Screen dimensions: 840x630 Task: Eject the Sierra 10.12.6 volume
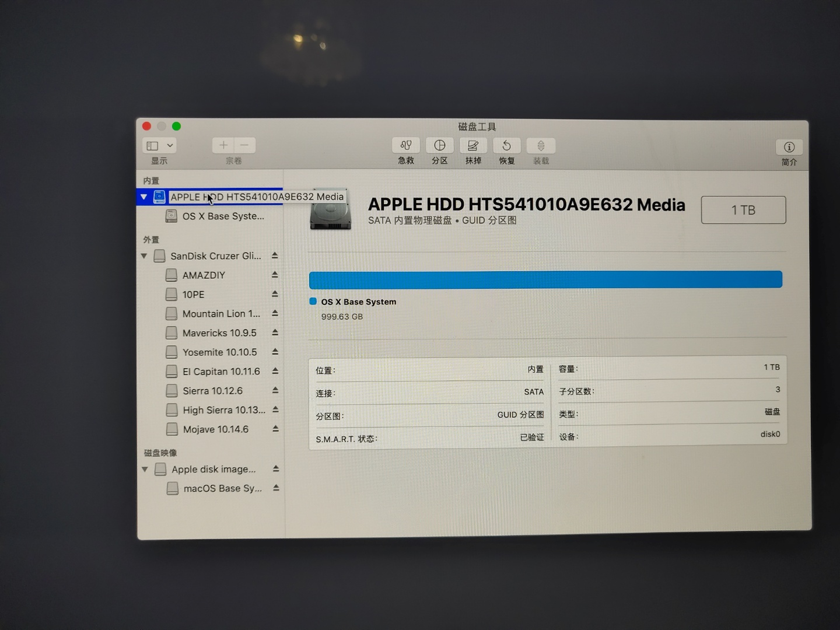[x=275, y=390]
